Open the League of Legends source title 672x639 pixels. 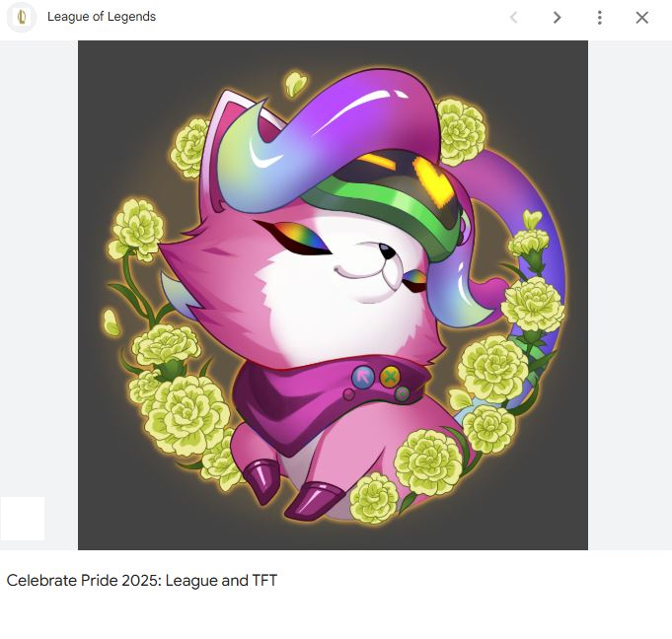tap(102, 17)
